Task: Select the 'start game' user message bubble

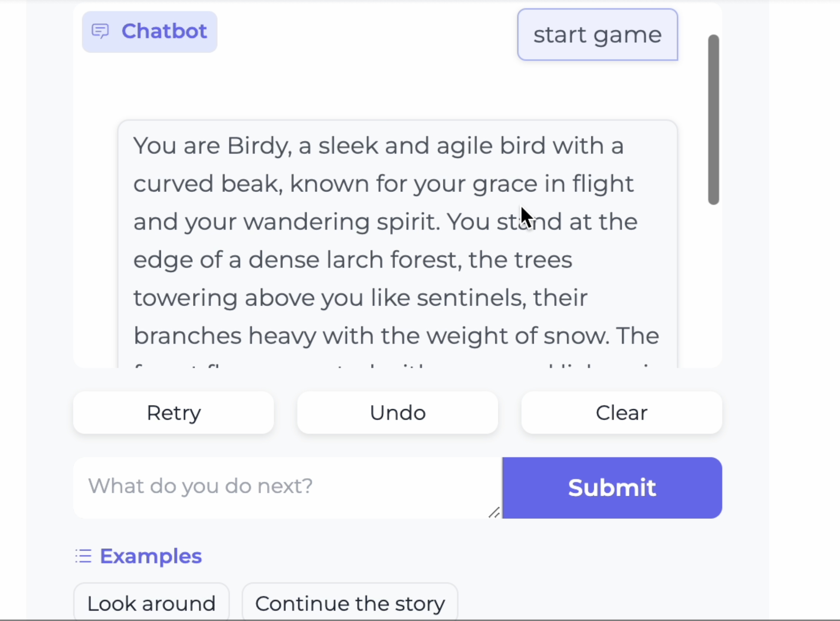Action: (598, 34)
